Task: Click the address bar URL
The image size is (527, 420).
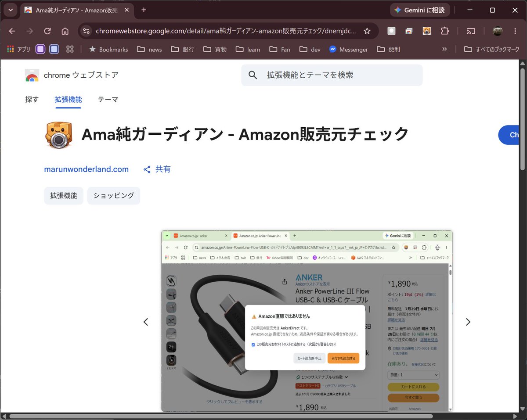Action: coord(226,31)
